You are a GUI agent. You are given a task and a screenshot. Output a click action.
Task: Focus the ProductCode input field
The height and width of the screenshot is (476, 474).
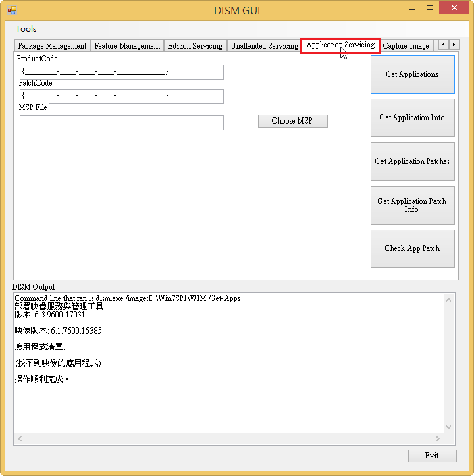coord(122,72)
